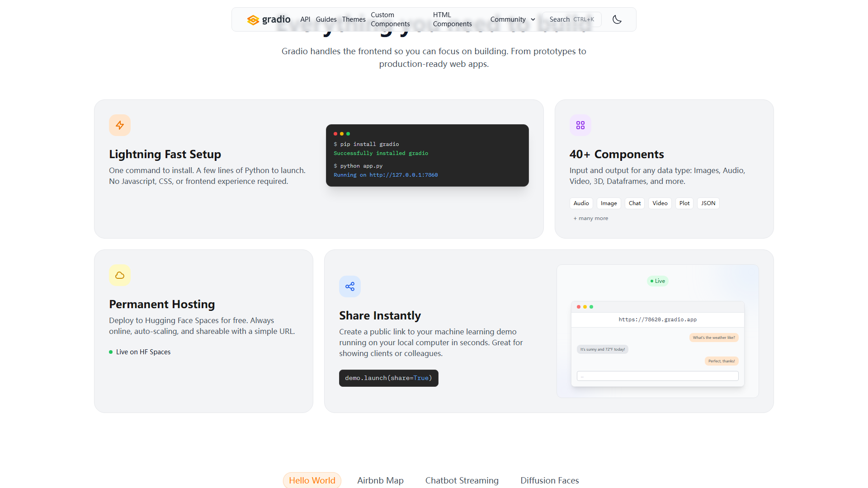Click the Search box in the navbar
Screen dimensions: 868x488
pos(572,19)
